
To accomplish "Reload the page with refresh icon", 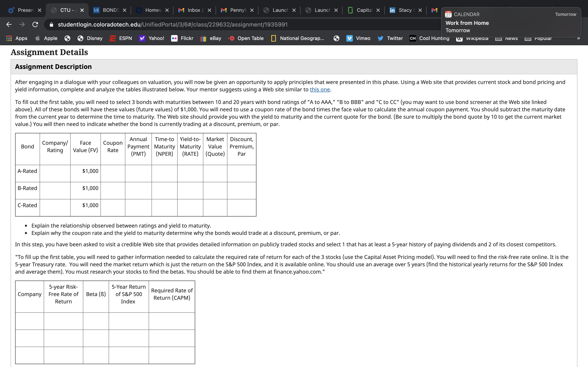I will [35, 24].
